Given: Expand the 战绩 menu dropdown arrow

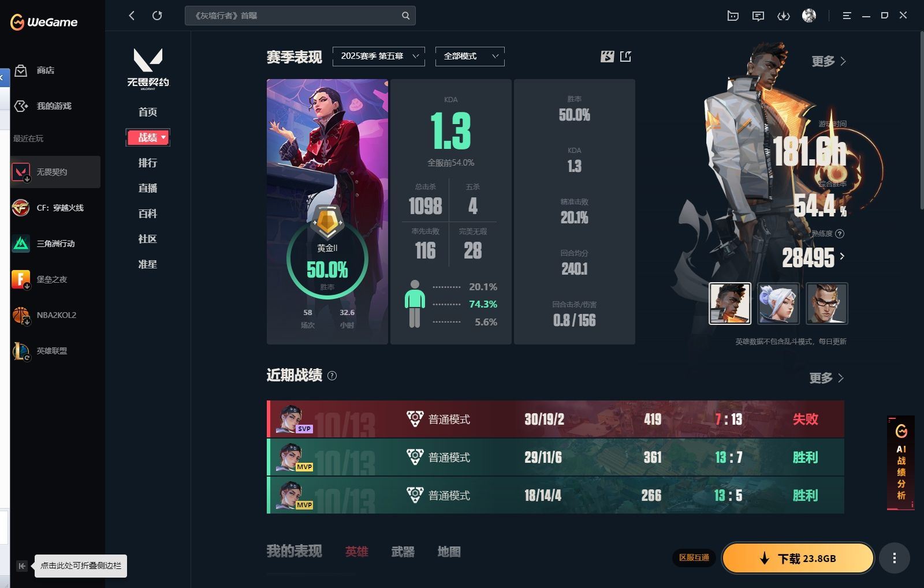Looking at the screenshot, I should 163,137.
